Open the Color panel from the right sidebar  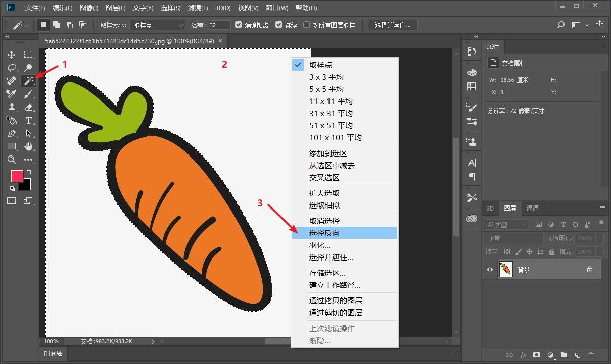click(x=472, y=72)
